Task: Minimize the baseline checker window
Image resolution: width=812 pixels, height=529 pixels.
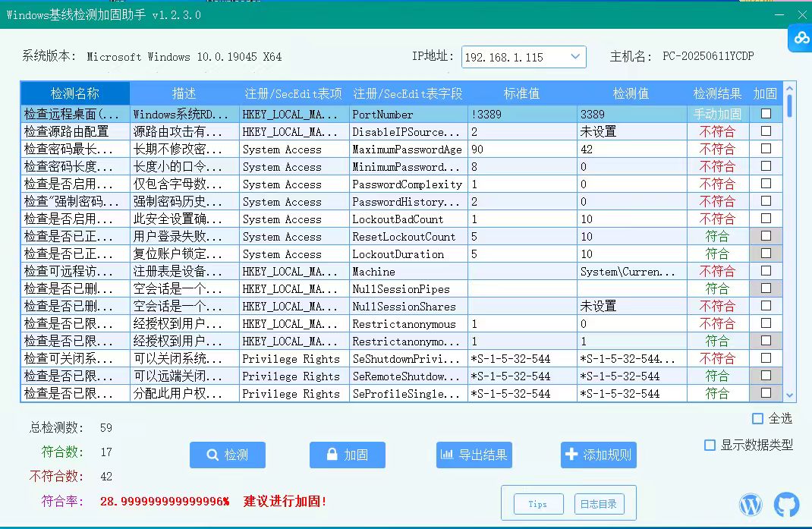Action: tap(779, 15)
